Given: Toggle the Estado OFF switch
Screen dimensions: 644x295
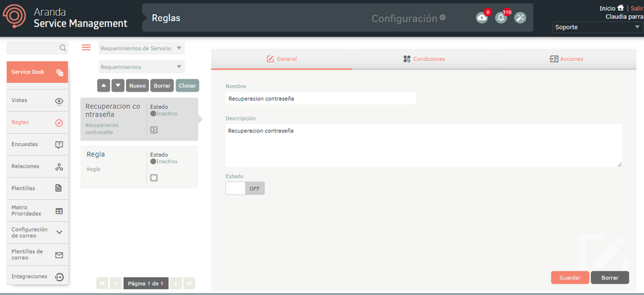Looking at the screenshot, I should tap(245, 188).
